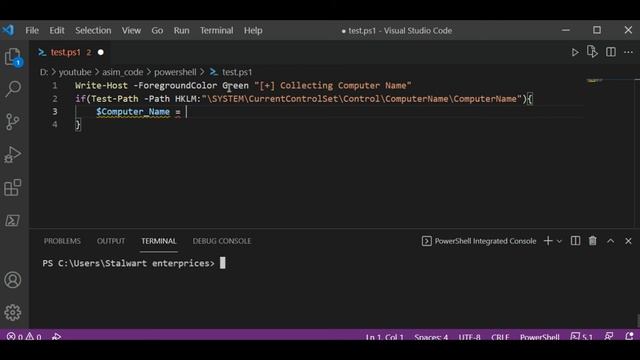640x360 pixels.
Task: Click the youtube breadcrumb segment
Action: tap(75, 72)
